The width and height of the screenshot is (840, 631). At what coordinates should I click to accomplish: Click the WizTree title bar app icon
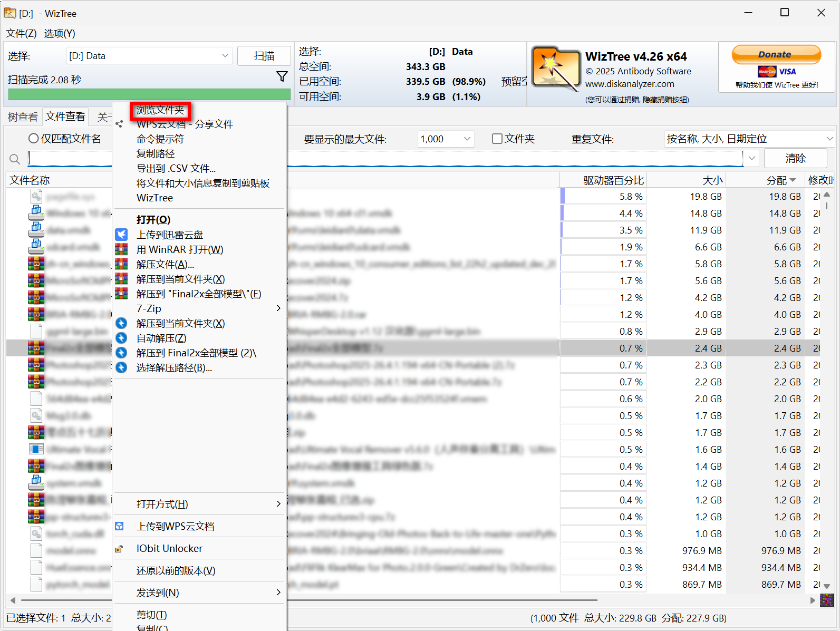[9, 13]
